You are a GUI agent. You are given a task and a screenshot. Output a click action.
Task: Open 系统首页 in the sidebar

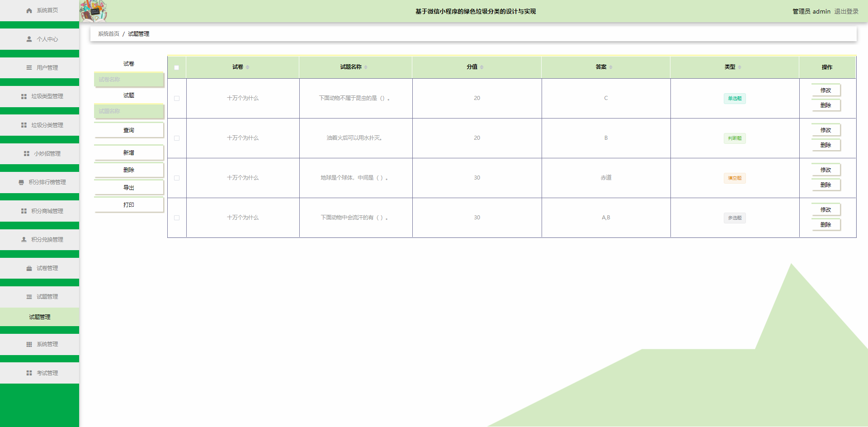coord(39,10)
